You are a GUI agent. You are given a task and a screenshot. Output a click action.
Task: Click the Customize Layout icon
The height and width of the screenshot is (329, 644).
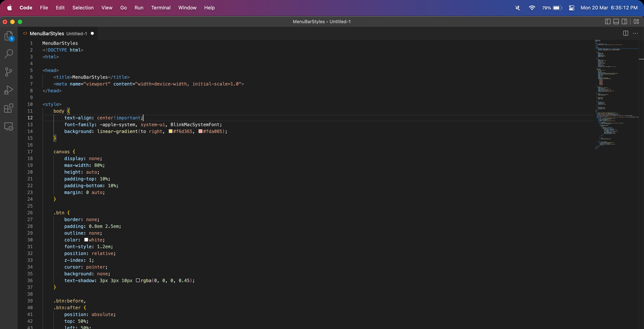[636, 22]
